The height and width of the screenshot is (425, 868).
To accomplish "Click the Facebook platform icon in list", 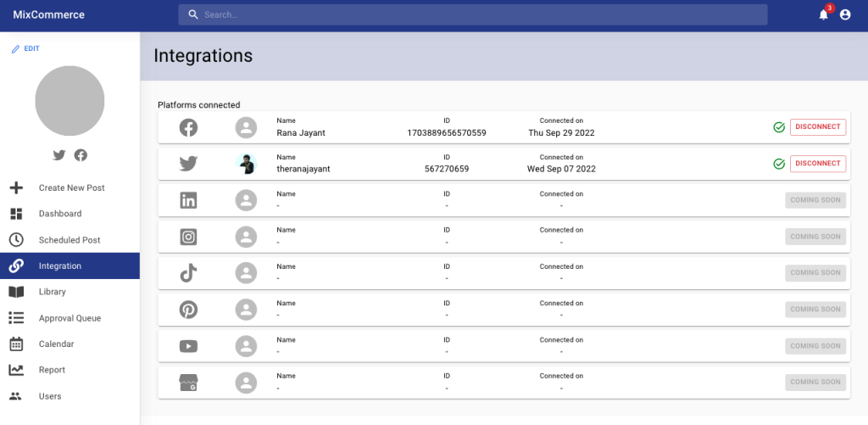I will [x=188, y=127].
